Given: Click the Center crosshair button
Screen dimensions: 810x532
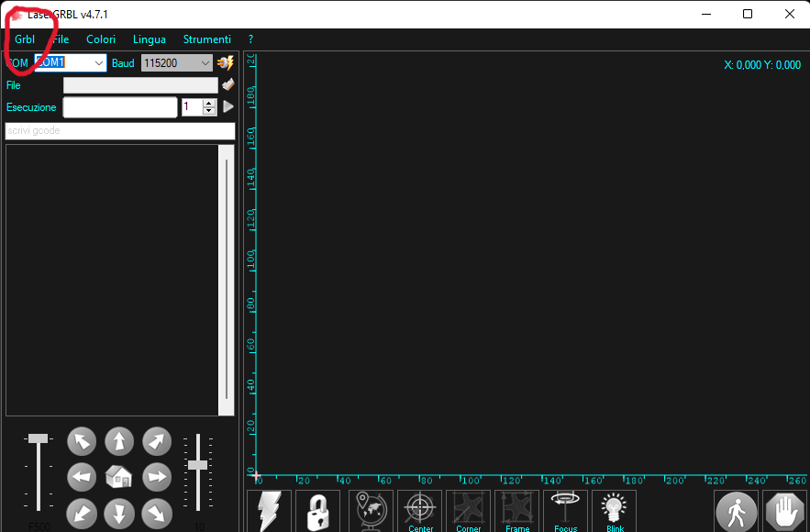Looking at the screenshot, I should coord(420,513).
